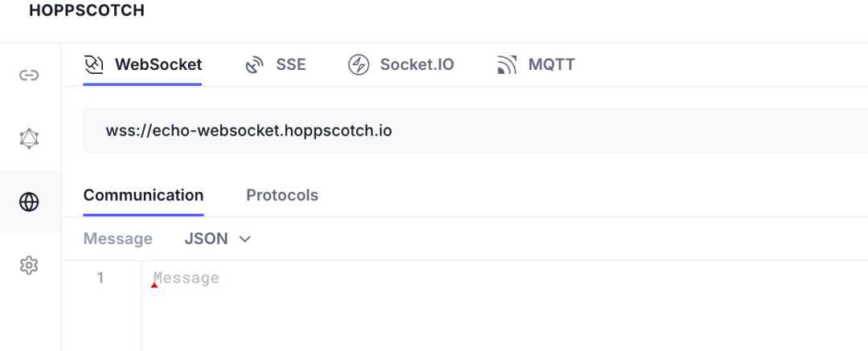Open the Settings gear icon
Viewport: 868px width, 351px height.
coord(29,264)
